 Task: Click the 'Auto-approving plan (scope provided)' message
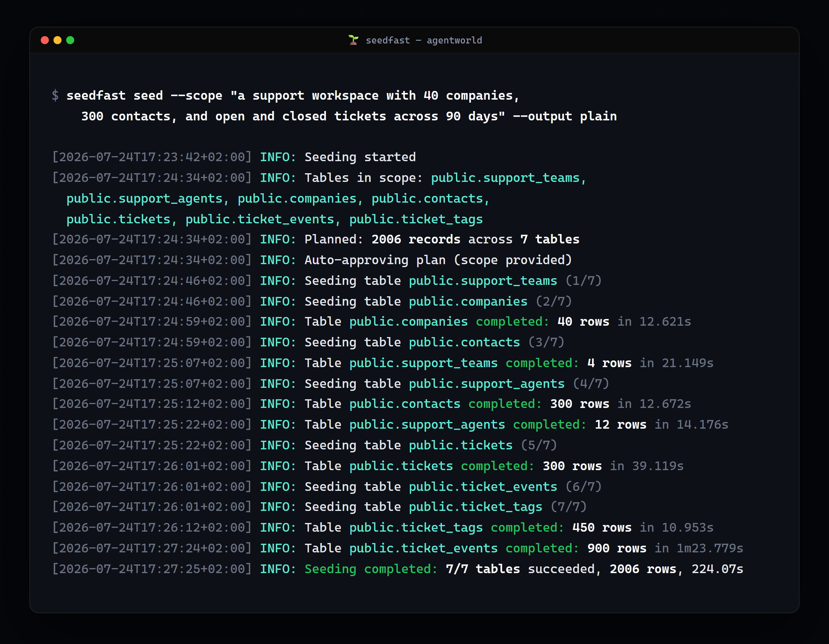click(439, 260)
